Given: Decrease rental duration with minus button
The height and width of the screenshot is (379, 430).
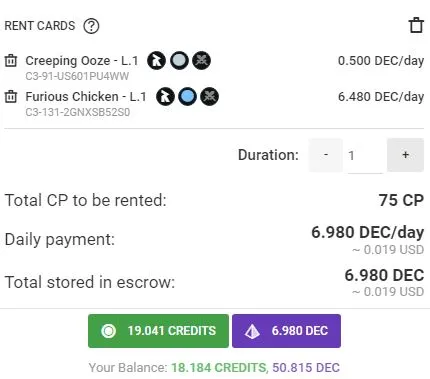Looking at the screenshot, I should coord(326,155).
